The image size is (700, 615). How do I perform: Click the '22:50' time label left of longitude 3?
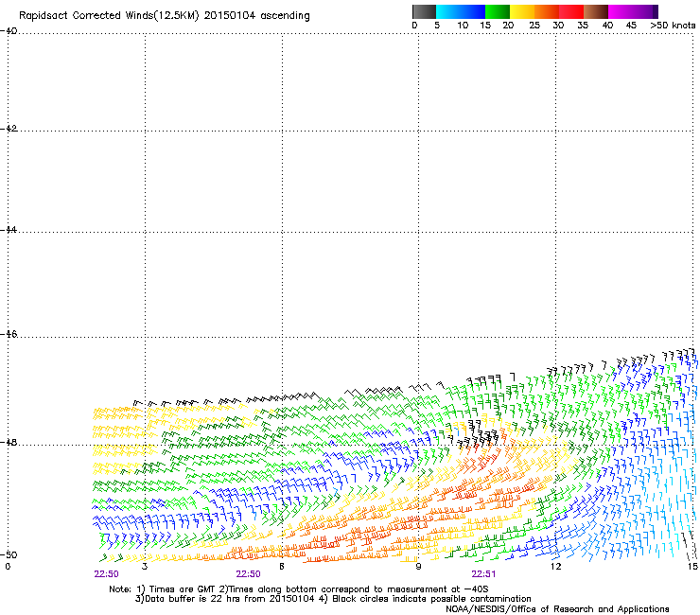point(106,574)
